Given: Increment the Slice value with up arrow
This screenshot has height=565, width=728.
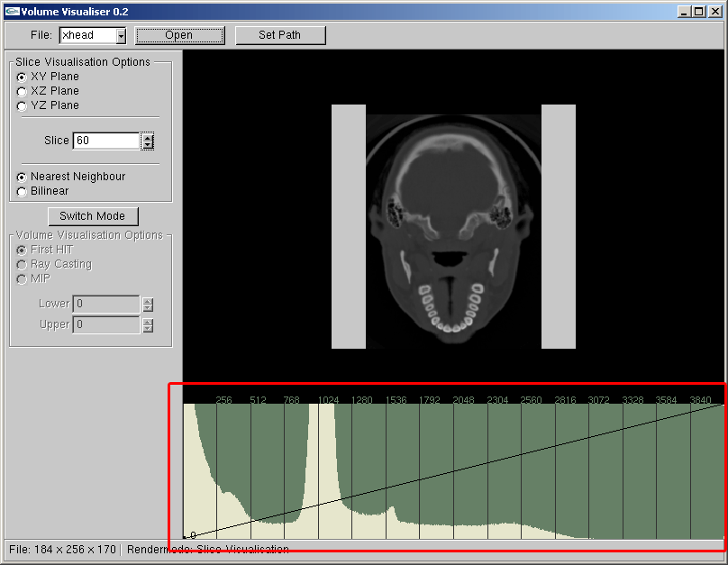Looking at the screenshot, I should [148, 137].
